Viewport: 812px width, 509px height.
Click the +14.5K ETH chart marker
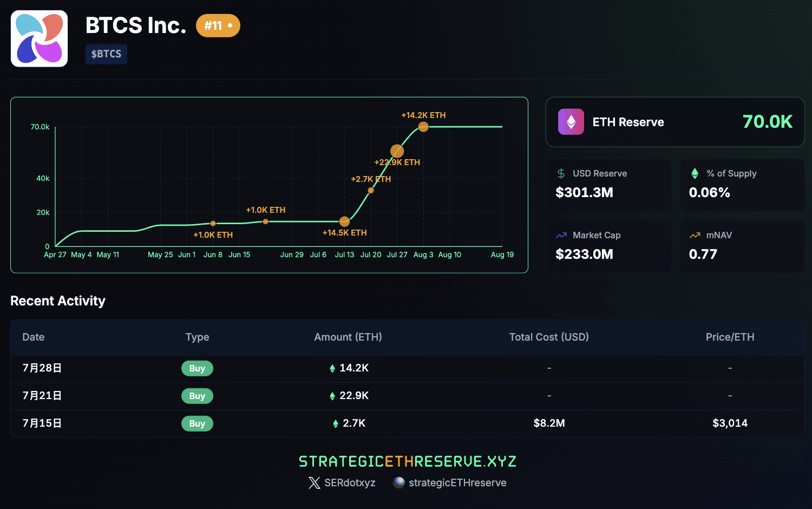(x=344, y=221)
